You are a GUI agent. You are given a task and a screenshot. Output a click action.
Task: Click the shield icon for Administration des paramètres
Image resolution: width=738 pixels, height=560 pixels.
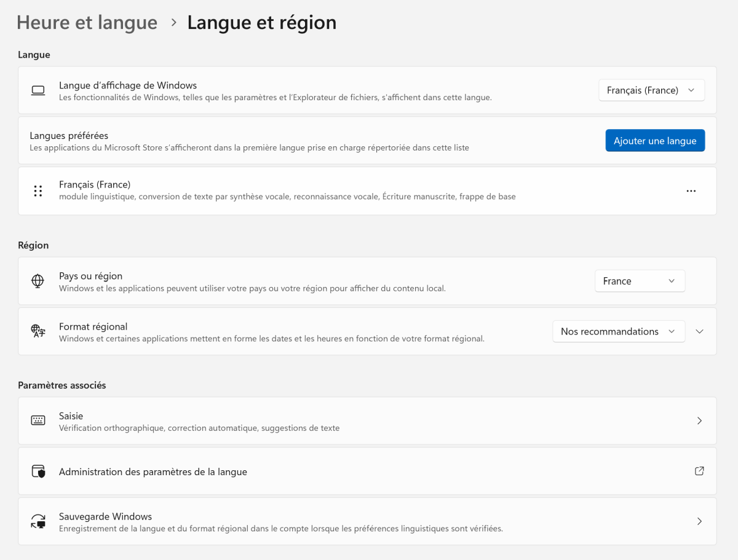38,472
